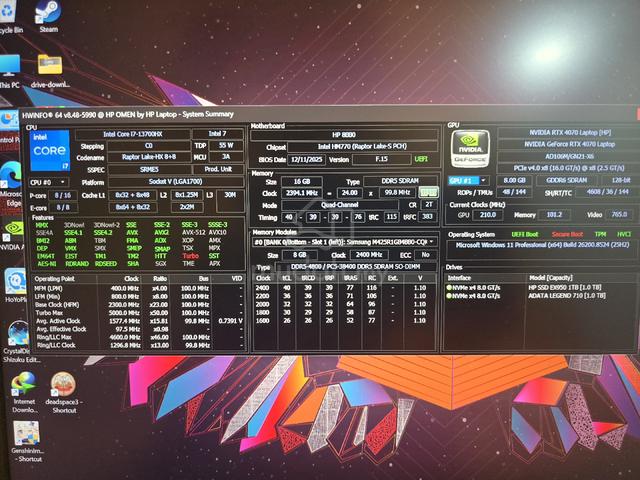Open the This PC desktop icon
Screen dimensions: 640x480
pyautogui.click(x=9, y=72)
